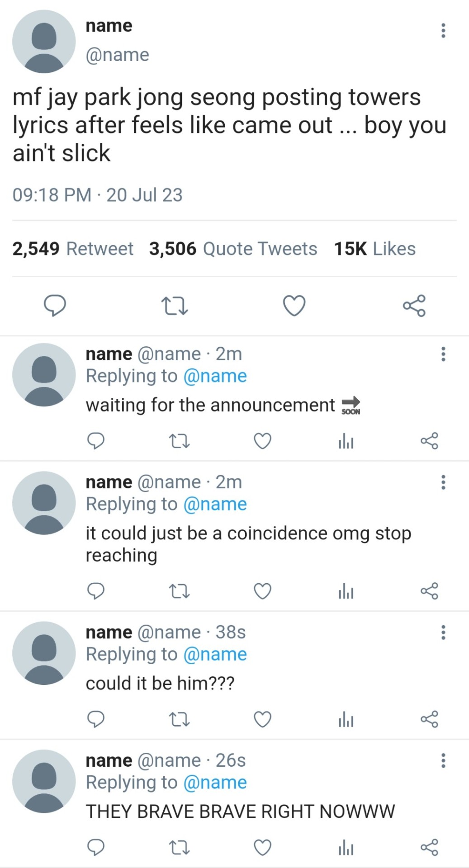Open the 2,549 Retweet list

pyautogui.click(x=73, y=249)
